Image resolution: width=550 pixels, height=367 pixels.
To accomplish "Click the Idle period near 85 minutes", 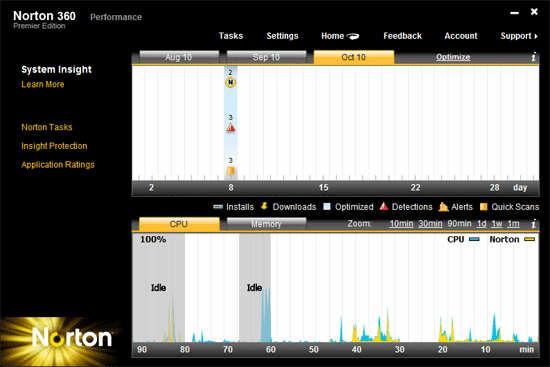I will pyautogui.click(x=159, y=288).
